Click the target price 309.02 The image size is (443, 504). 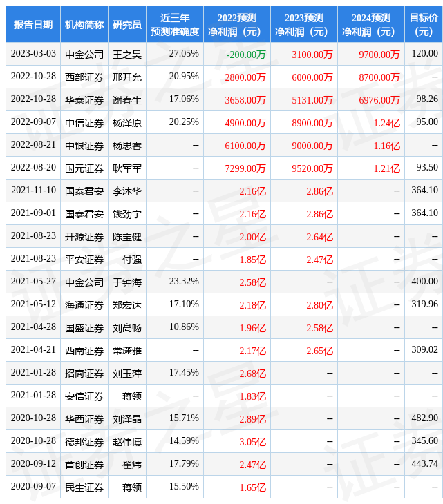coord(424,350)
